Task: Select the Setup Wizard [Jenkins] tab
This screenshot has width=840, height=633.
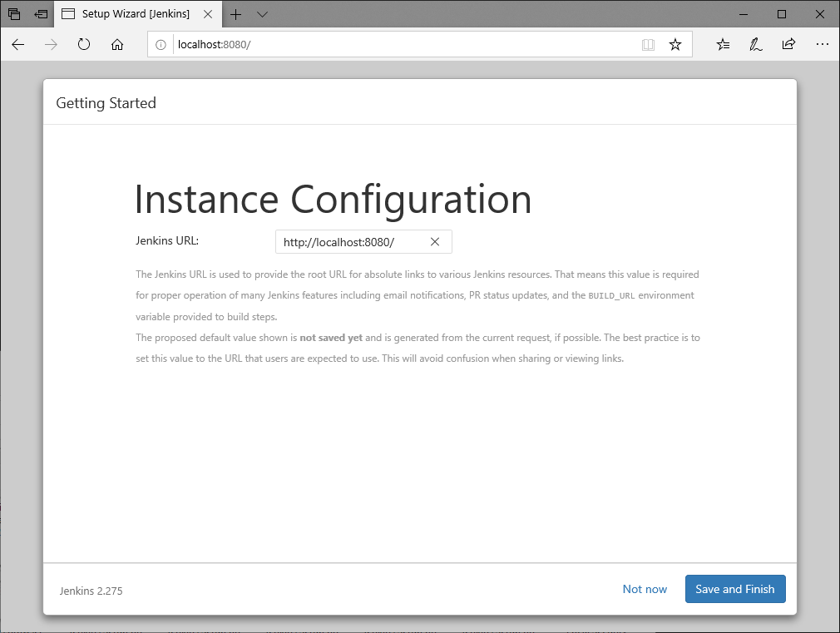Action: [x=133, y=13]
